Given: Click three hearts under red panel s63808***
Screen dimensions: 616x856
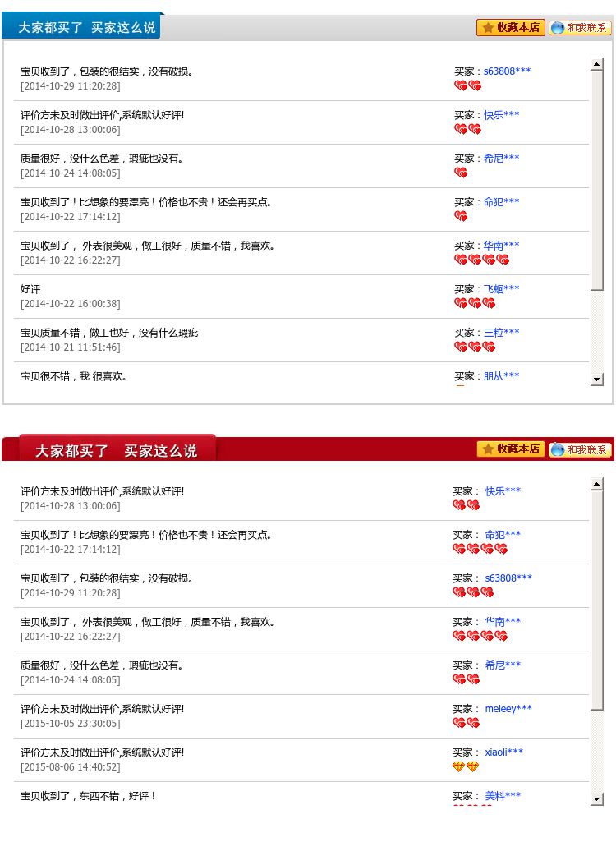Looking at the screenshot, I should (473, 593).
